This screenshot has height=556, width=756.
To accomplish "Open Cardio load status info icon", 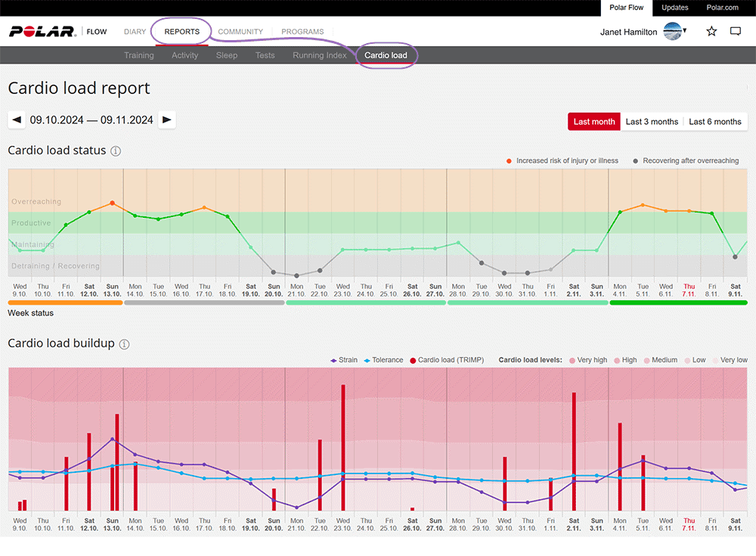I will (x=116, y=151).
